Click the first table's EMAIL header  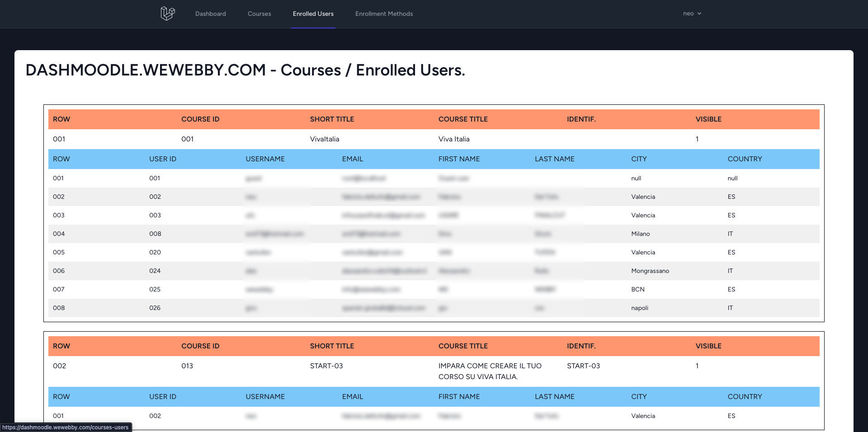353,159
